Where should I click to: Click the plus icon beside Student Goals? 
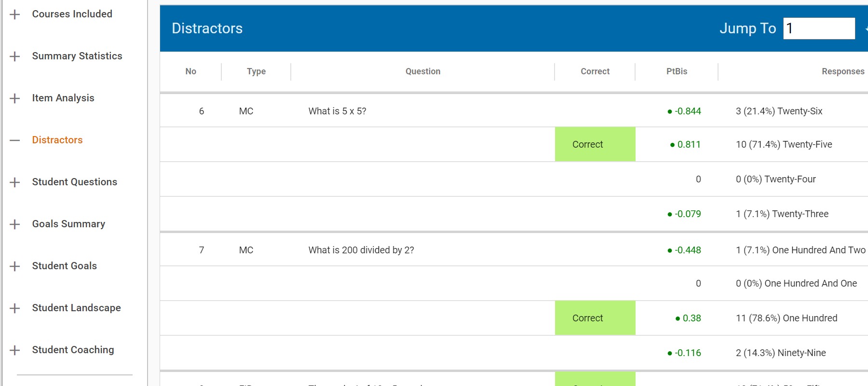point(15,266)
